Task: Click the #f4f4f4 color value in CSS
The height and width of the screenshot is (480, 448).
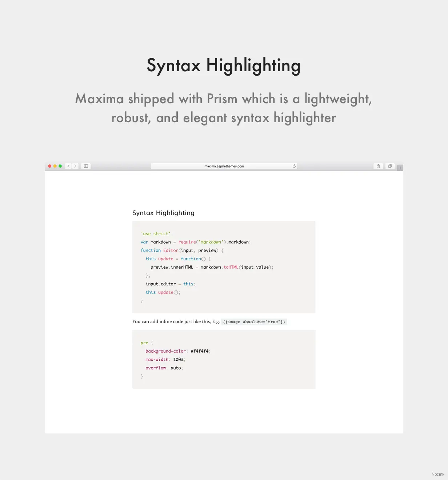Action: 200,351
